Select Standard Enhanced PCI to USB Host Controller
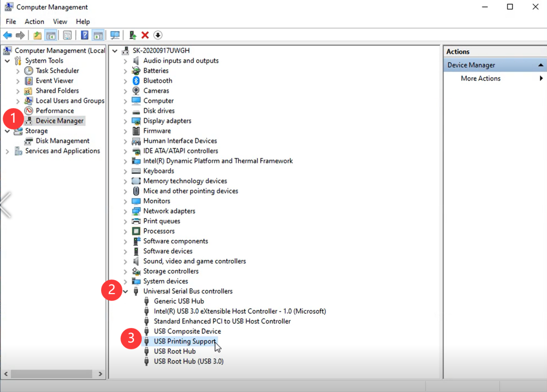The image size is (547, 392). tap(222, 321)
